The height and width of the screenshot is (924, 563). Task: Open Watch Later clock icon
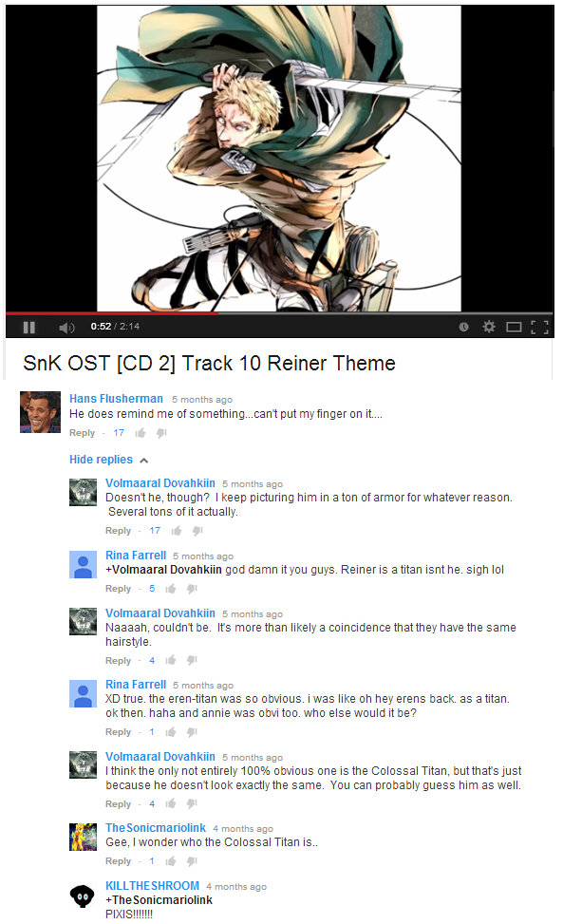(x=463, y=327)
